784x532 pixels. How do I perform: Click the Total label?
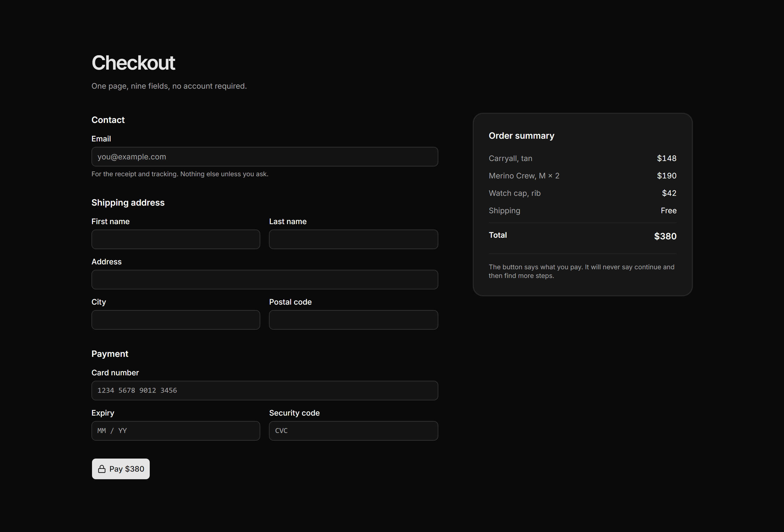[x=498, y=235]
